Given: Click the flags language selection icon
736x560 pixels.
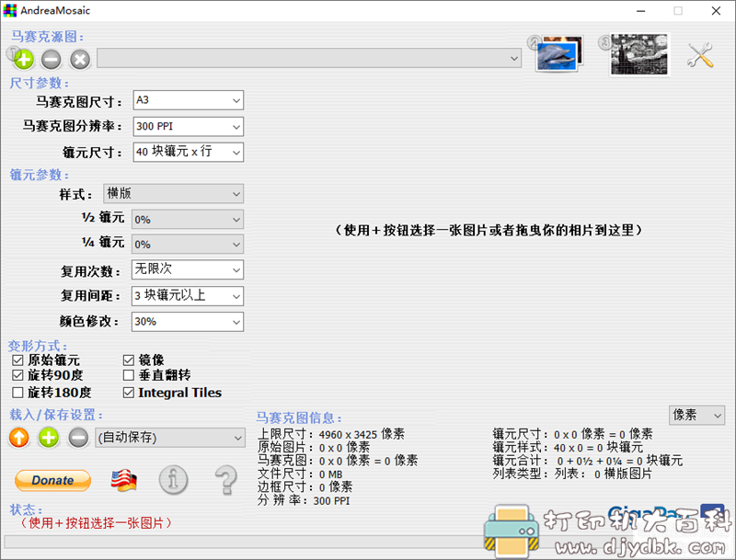Looking at the screenshot, I should point(124,480).
